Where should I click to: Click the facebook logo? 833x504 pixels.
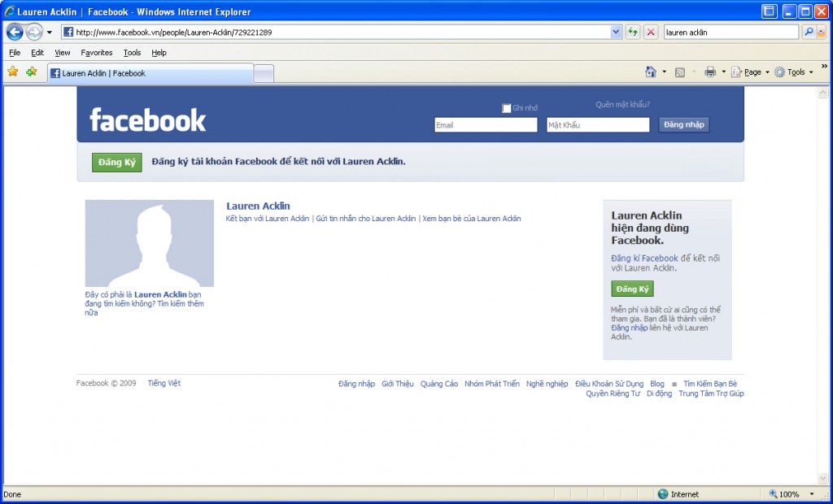148,120
